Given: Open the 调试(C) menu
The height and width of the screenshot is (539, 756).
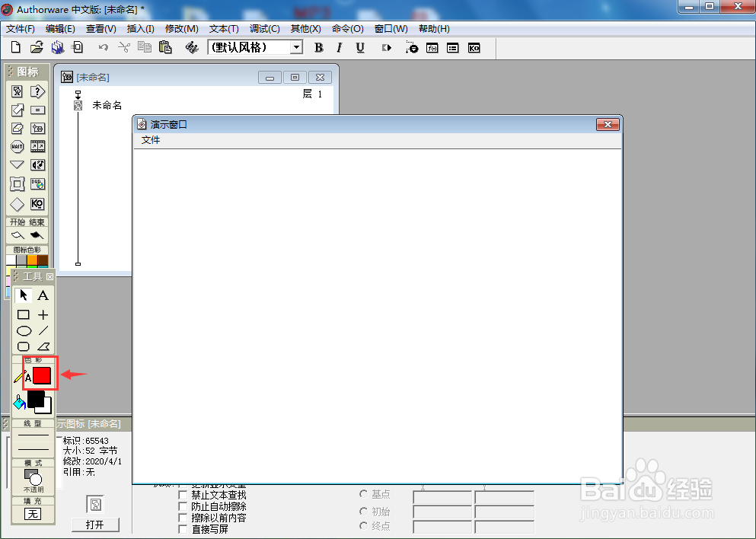Looking at the screenshot, I should tap(265, 29).
